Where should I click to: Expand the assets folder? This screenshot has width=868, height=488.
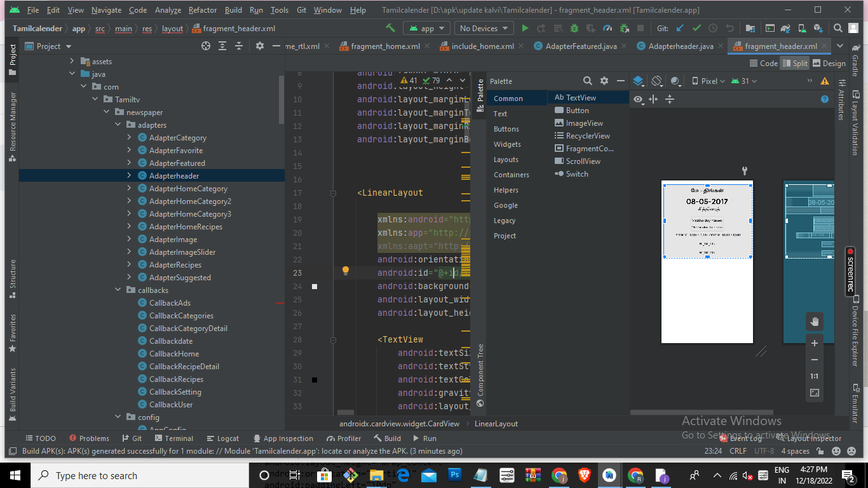(x=71, y=62)
